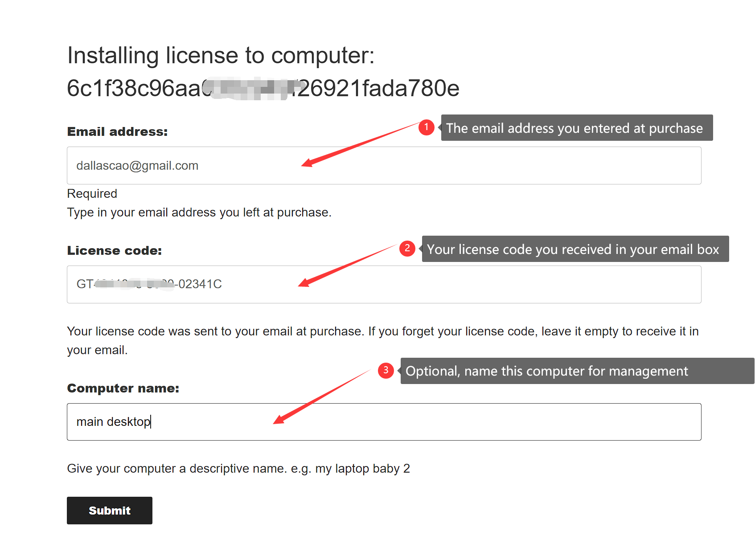Click the 'Computer name:' field label

click(123, 388)
